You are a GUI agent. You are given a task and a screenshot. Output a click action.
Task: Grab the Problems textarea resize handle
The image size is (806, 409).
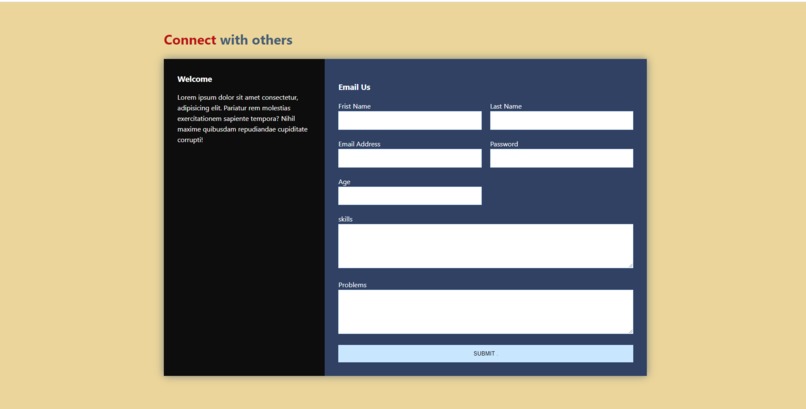pyautogui.click(x=630, y=331)
